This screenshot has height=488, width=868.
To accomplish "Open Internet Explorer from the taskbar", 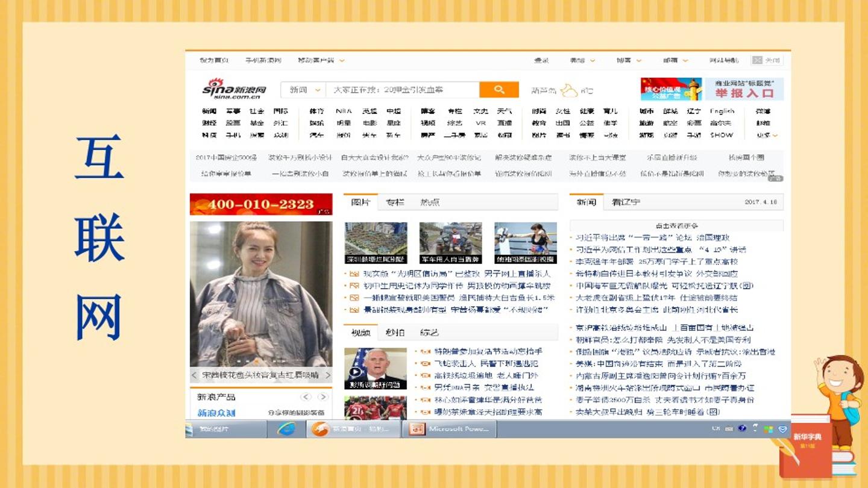I will pyautogui.click(x=286, y=429).
